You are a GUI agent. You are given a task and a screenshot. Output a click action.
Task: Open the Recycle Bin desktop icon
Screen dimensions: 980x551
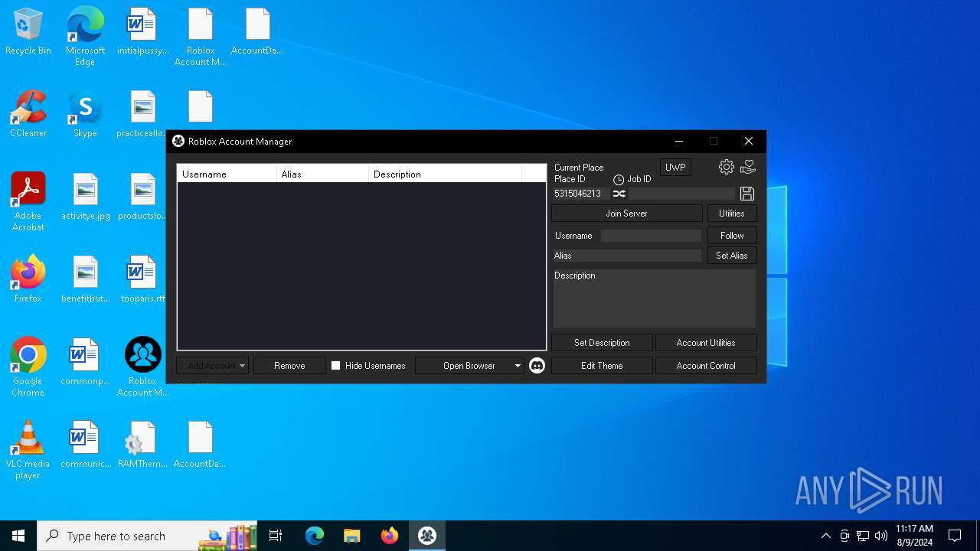click(28, 32)
